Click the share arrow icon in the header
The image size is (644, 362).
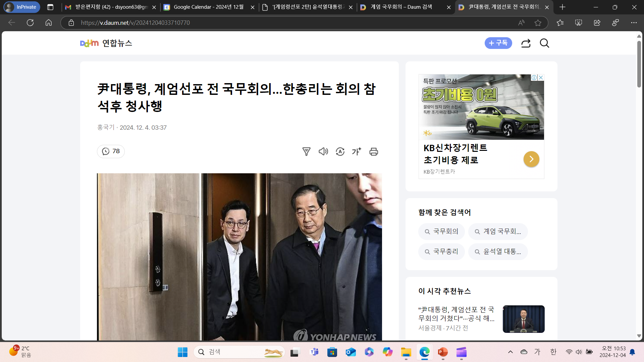point(526,43)
